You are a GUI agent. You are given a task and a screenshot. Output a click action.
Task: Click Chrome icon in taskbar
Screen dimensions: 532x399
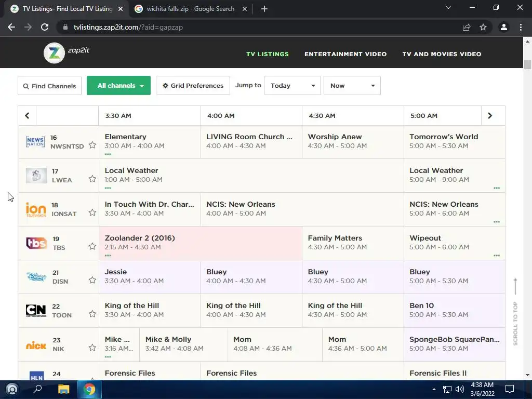point(89,389)
